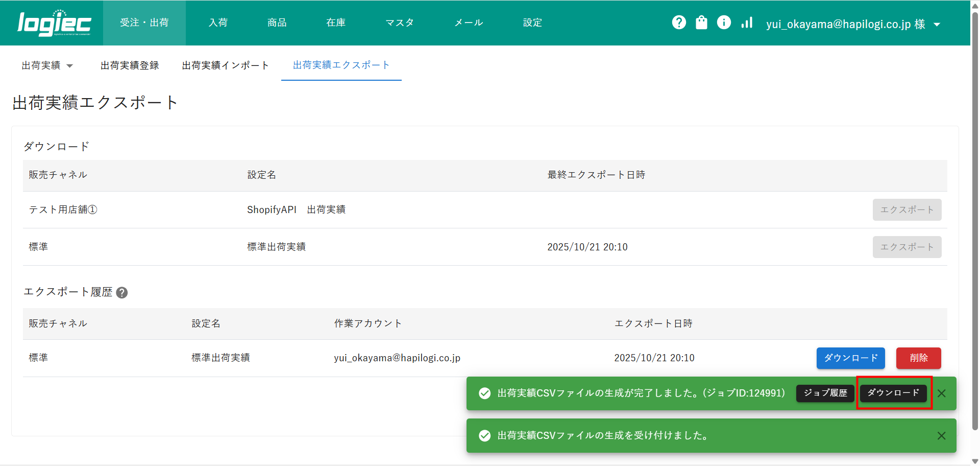Open the マスタ menu
980x466 pixels.
pyautogui.click(x=399, y=22)
